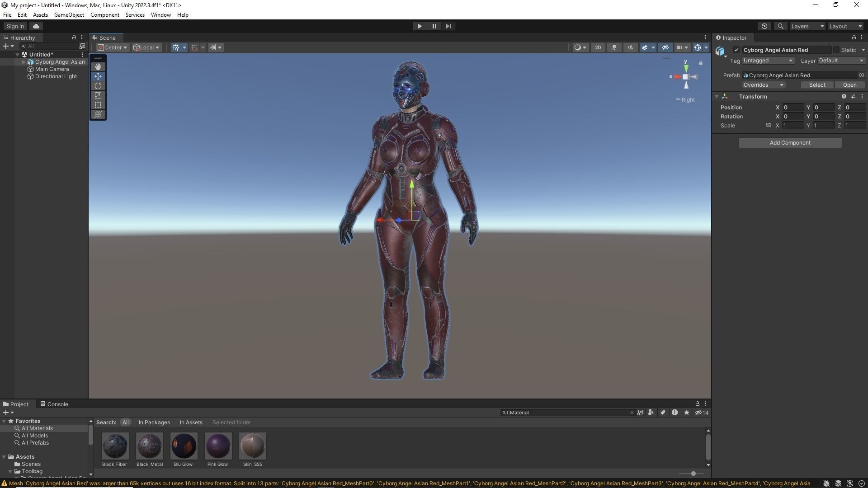Open Transform presets icon
This screenshot has width=868, height=488.
(x=853, y=97)
